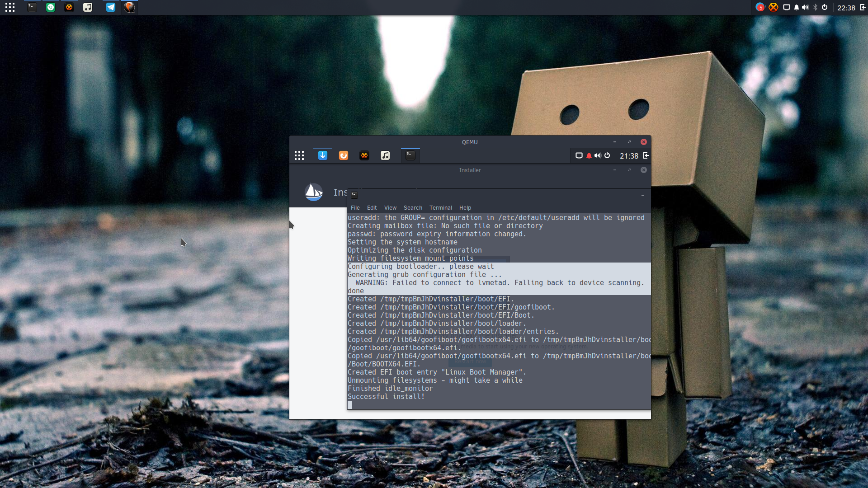Maximize the QEMU window
Screen dimensions: 868x488
pyautogui.click(x=629, y=142)
